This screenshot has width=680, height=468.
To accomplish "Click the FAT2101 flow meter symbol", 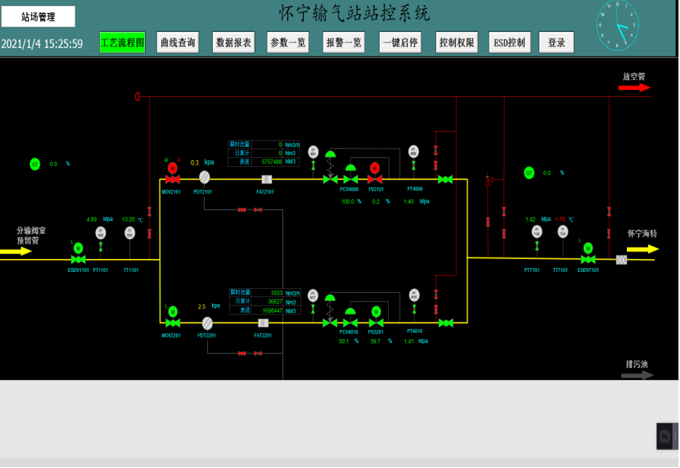I will (266, 179).
